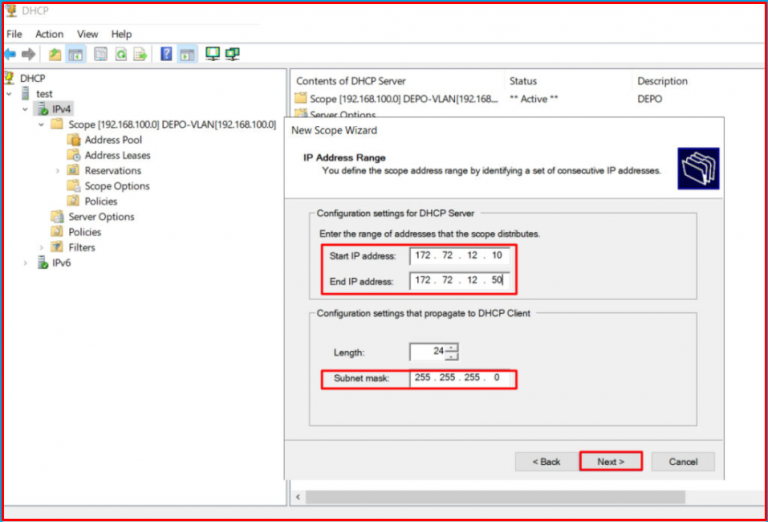Viewport: 768px width, 522px height.
Task: Click the '** Active **' status cell
Action: pos(533,99)
